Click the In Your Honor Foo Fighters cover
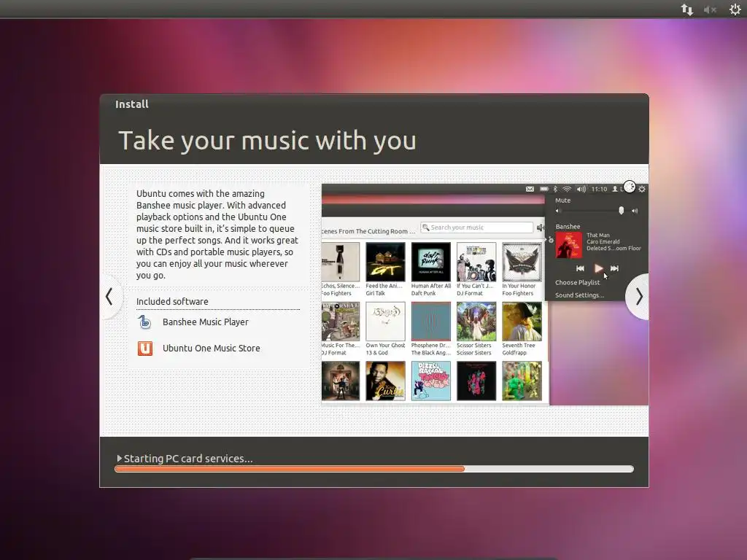The image size is (747, 560). pos(522,262)
